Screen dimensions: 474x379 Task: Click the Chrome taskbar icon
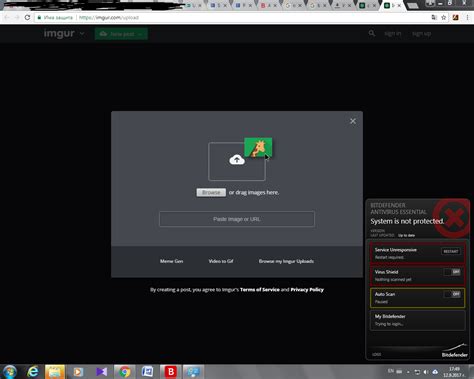pos(124,372)
